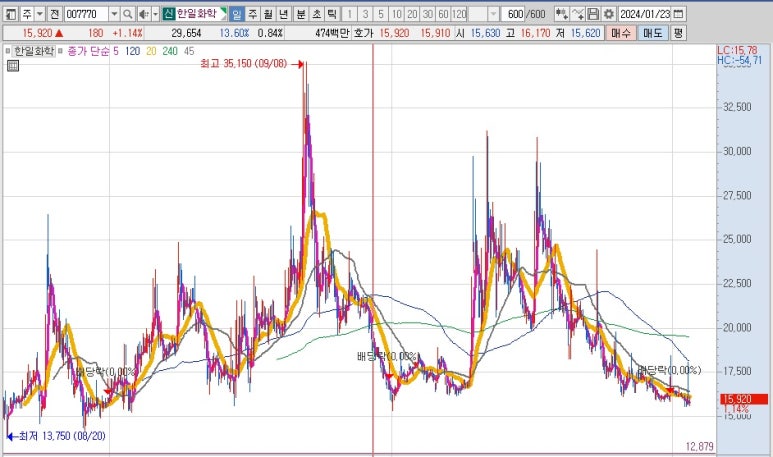This screenshot has width=773, height=457.
Task: Click the 한일화학 chart legend label
Action: click(x=34, y=51)
